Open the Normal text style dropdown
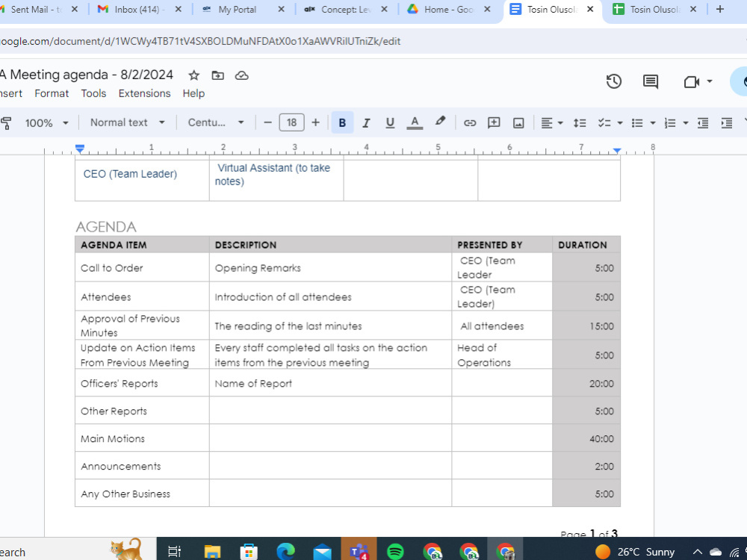This screenshot has width=747, height=560. click(128, 123)
